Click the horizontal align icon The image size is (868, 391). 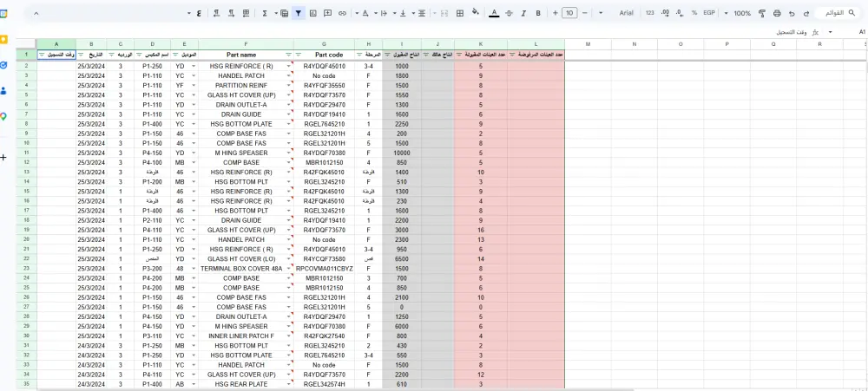pyautogui.click(x=422, y=13)
